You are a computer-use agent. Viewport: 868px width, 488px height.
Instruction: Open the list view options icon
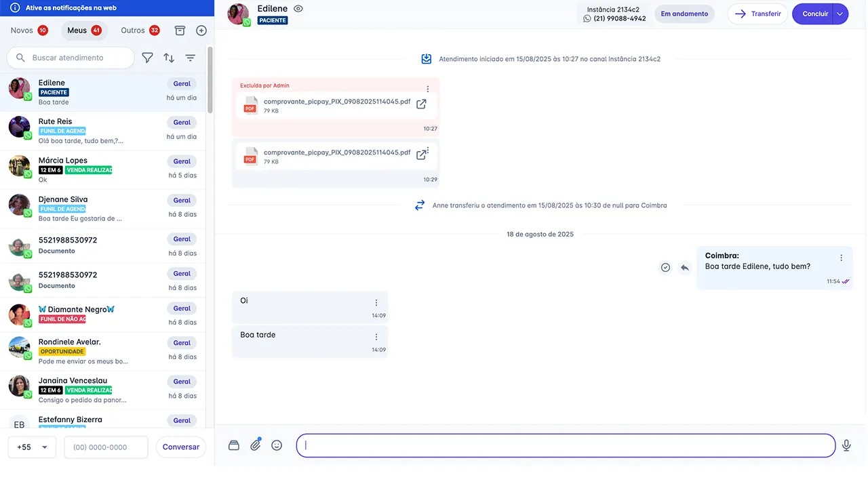pos(191,58)
